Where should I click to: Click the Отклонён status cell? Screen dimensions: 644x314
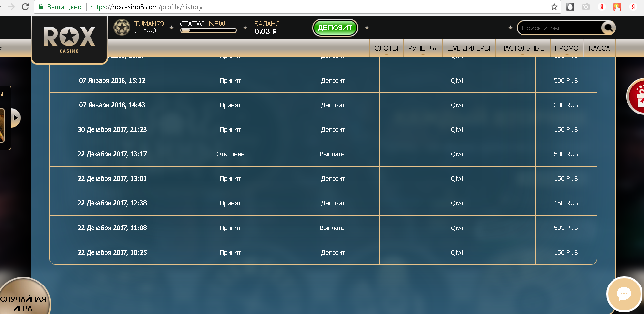click(230, 154)
